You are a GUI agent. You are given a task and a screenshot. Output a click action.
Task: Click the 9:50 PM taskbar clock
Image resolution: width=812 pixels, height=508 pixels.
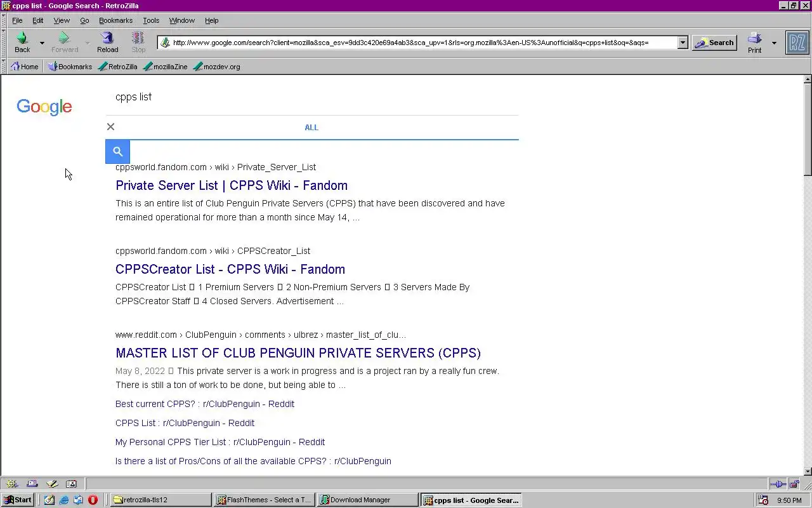[789, 500]
